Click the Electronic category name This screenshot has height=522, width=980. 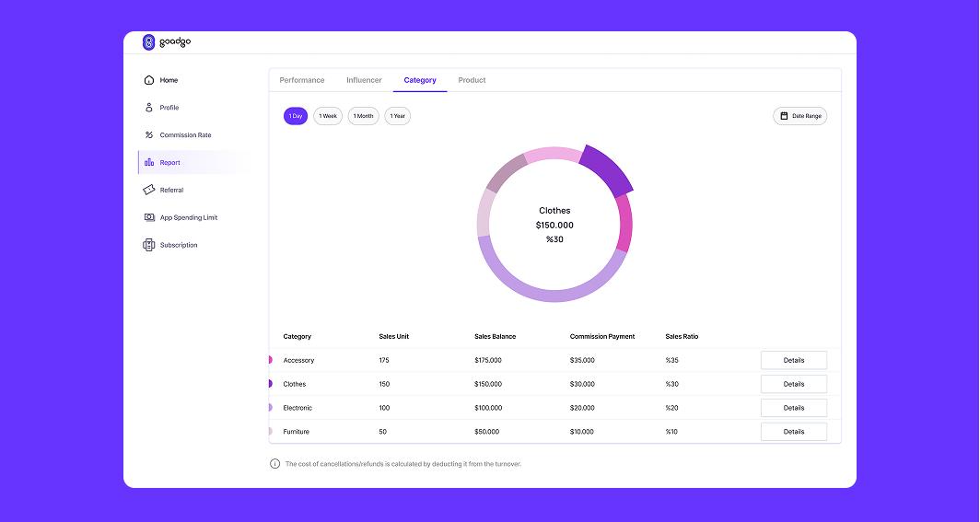[297, 408]
